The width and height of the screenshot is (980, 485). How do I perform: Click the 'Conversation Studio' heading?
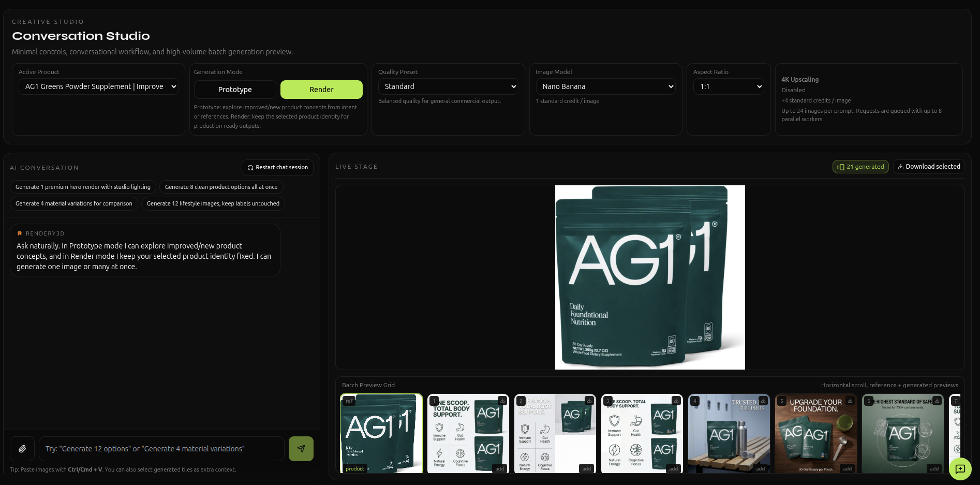point(81,36)
